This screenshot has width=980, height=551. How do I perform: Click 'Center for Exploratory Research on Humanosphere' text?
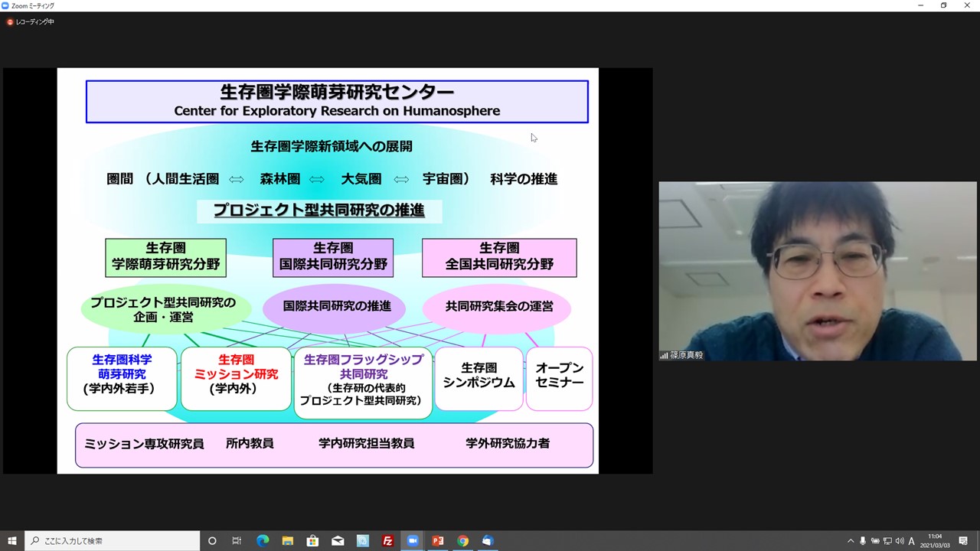pos(337,111)
